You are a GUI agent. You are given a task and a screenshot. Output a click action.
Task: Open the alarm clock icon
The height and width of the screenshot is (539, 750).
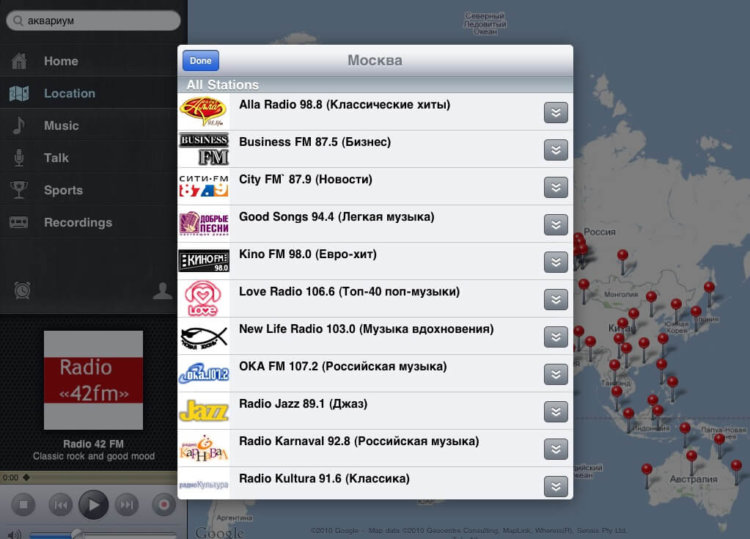[x=22, y=290]
